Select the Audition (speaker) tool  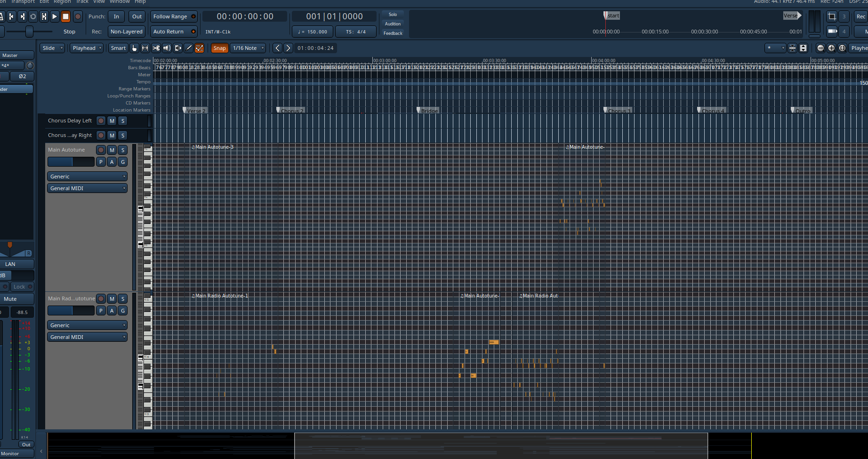[167, 48]
